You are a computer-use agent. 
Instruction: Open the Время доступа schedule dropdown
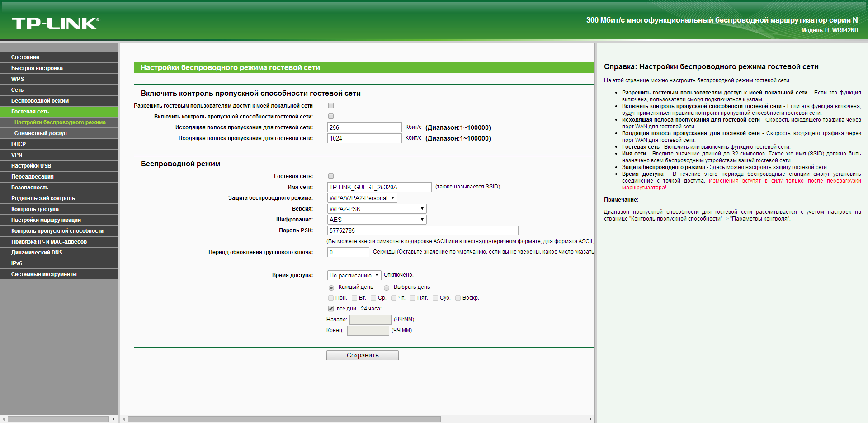click(354, 275)
